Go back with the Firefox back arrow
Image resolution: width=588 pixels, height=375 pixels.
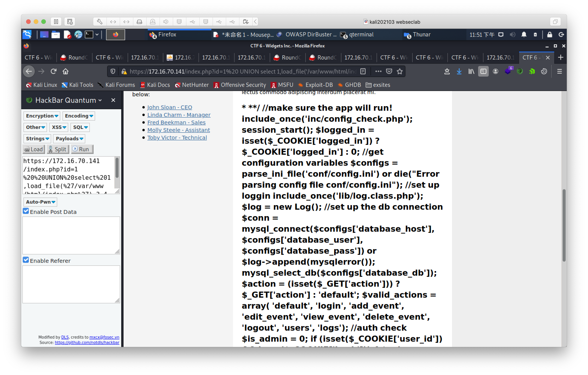tap(29, 71)
